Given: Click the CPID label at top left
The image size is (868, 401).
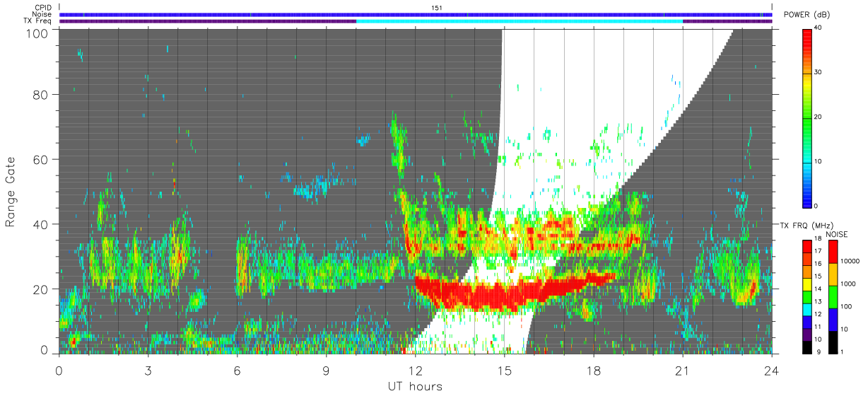Looking at the screenshot, I should pos(42,8).
